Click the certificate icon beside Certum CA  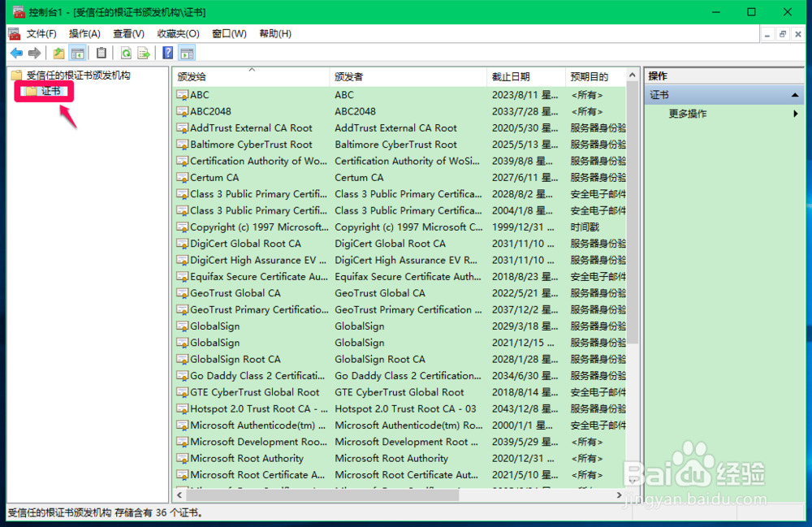(x=182, y=178)
